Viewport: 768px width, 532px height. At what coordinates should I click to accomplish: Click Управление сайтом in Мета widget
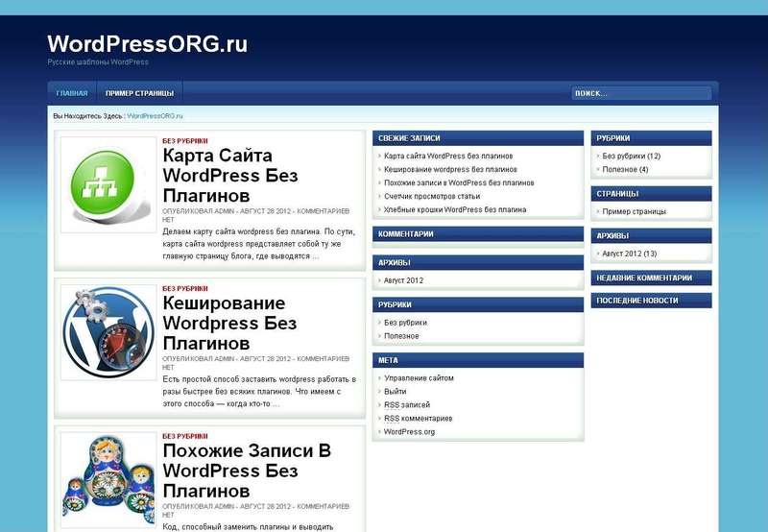click(x=419, y=378)
